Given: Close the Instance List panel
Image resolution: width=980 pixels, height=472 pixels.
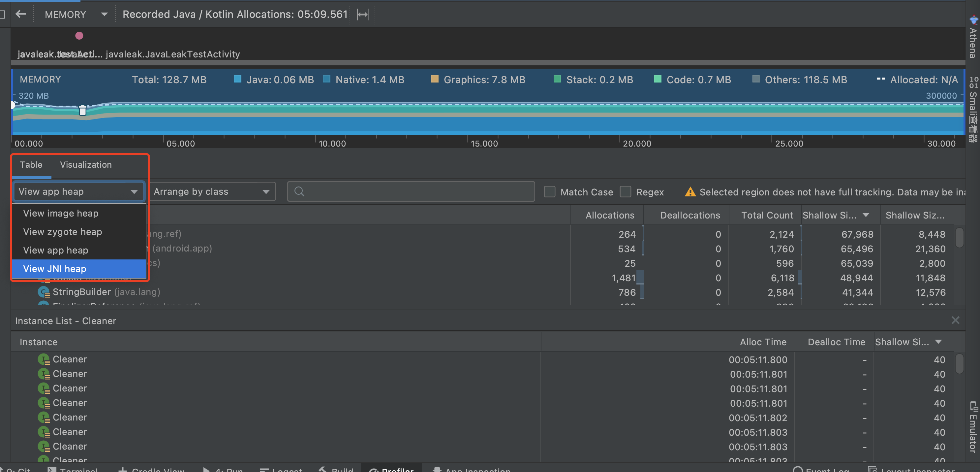Looking at the screenshot, I should (955, 320).
